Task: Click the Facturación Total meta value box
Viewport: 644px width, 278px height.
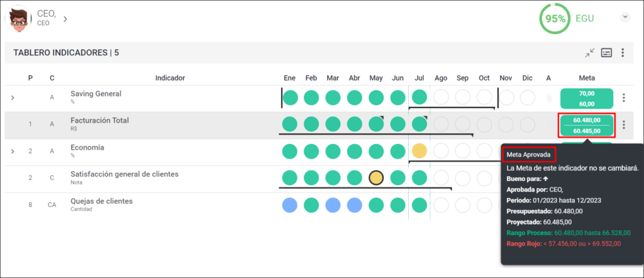Action: pos(587,125)
